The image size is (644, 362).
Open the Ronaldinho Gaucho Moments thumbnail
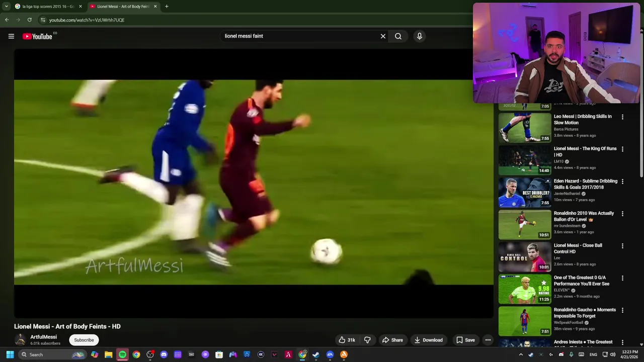[525, 321]
